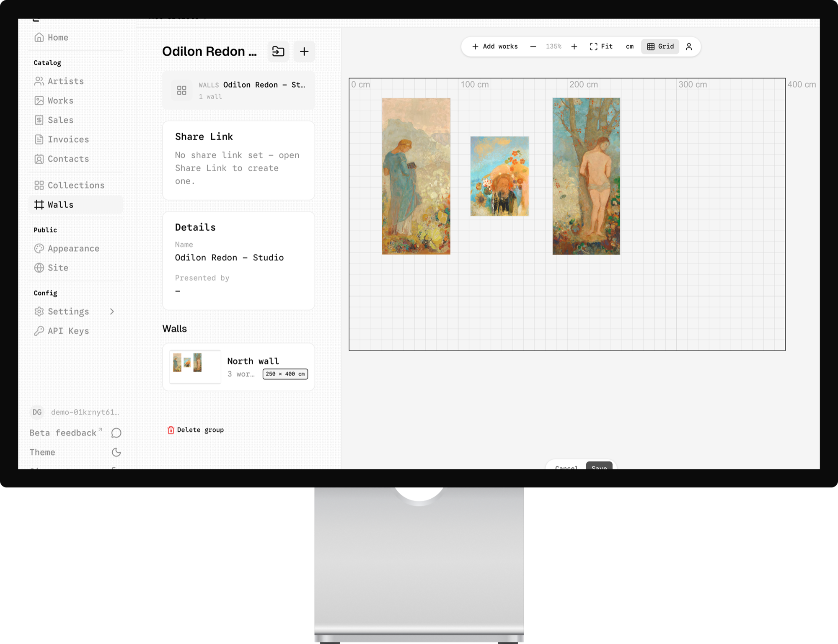Click the Home house icon
The image size is (838, 644).
[x=39, y=37]
